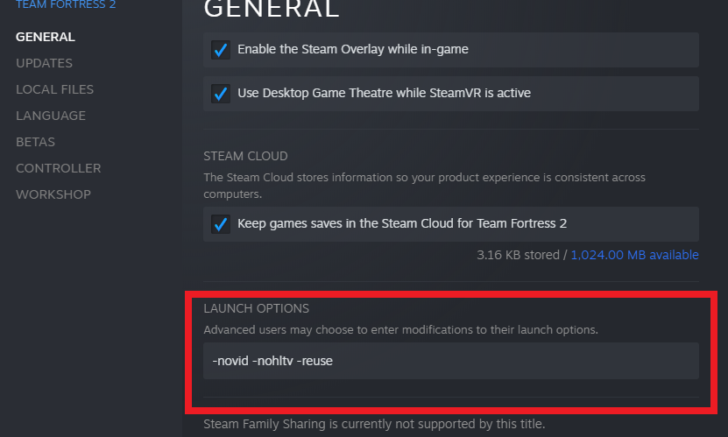Open the 1,024.00 MB available link
The width and height of the screenshot is (728, 437).
635,255
